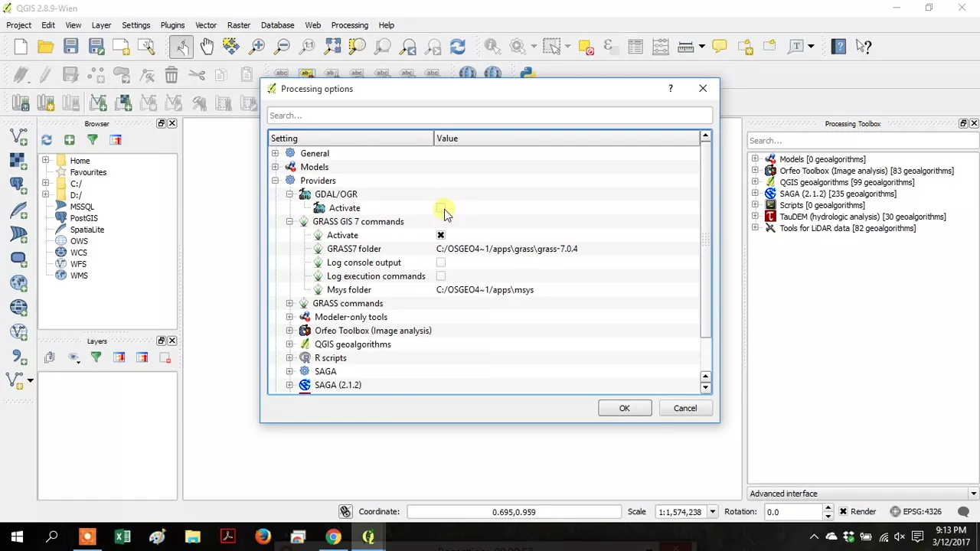This screenshot has width=980, height=551.
Task: Open a project with the folder icon
Action: pyautogui.click(x=46, y=47)
